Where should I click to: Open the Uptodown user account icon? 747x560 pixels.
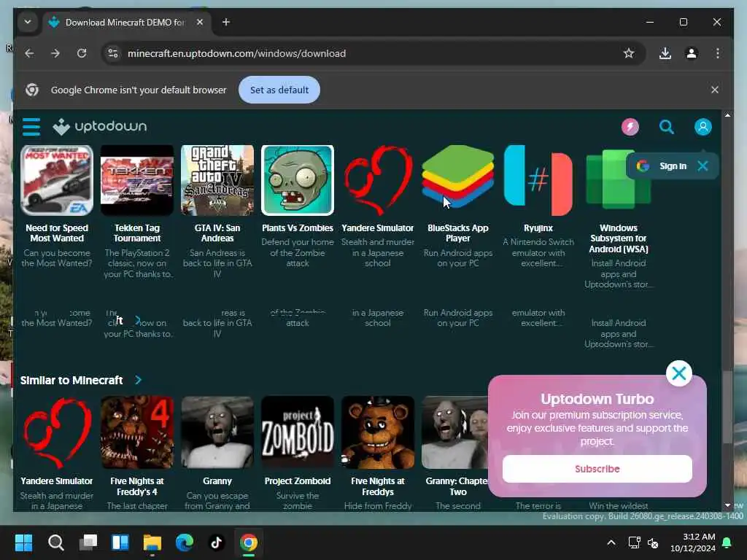point(703,127)
